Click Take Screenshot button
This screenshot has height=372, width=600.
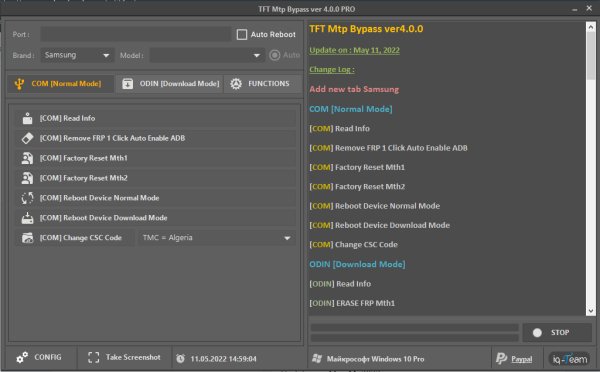point(124,357)
